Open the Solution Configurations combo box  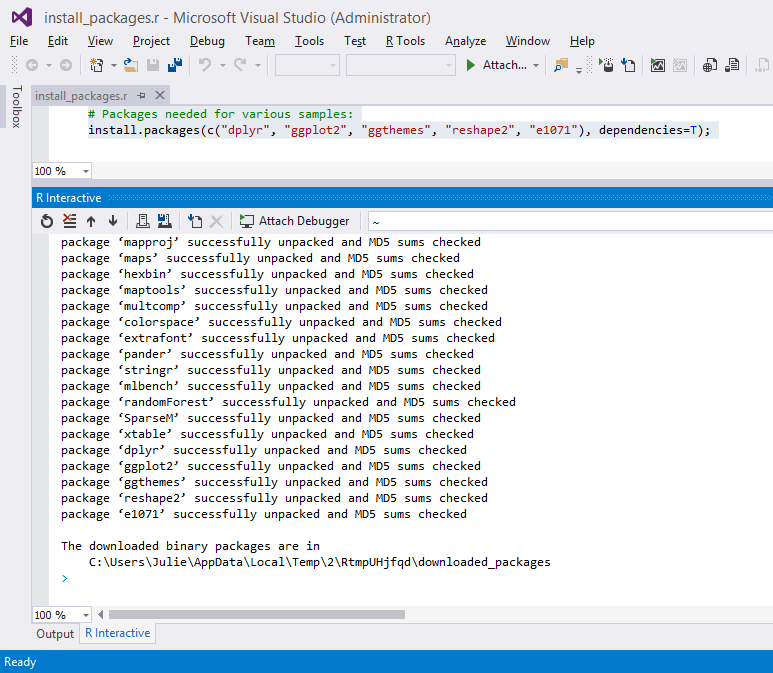[x=307, y=65]
